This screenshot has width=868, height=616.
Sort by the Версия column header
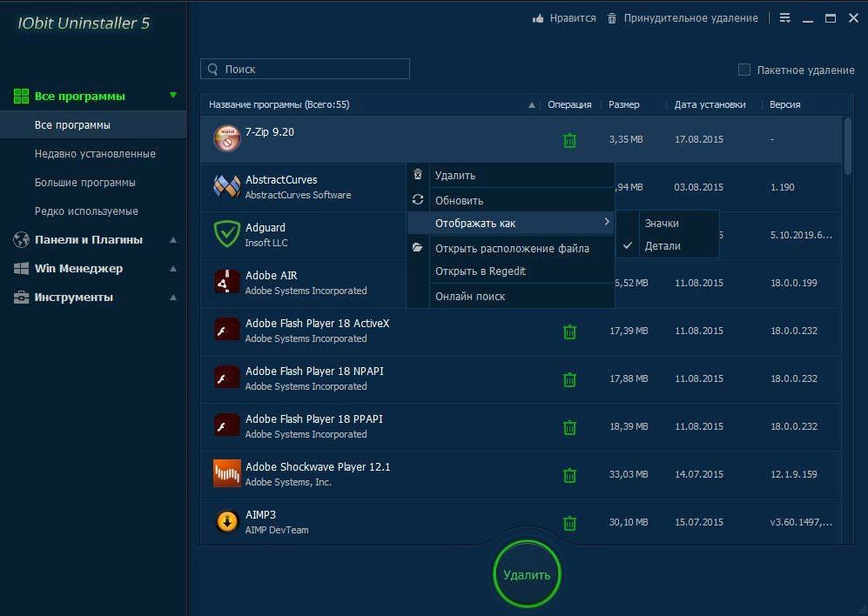click(x=785, y=104)
